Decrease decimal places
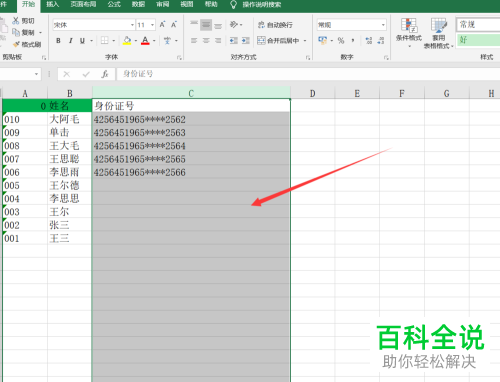 click(381, 41)
